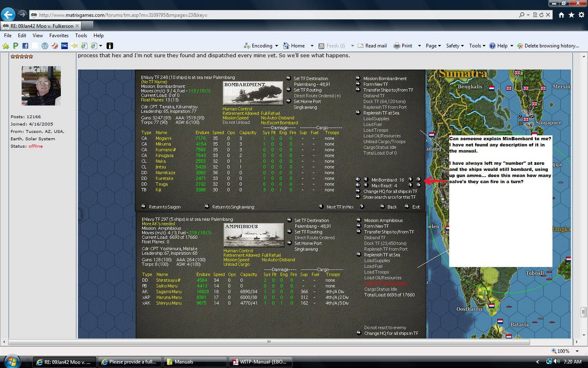
Task: Click the forum poster's avatar photo
Action: pyautogui.click(x=41, y=86)
